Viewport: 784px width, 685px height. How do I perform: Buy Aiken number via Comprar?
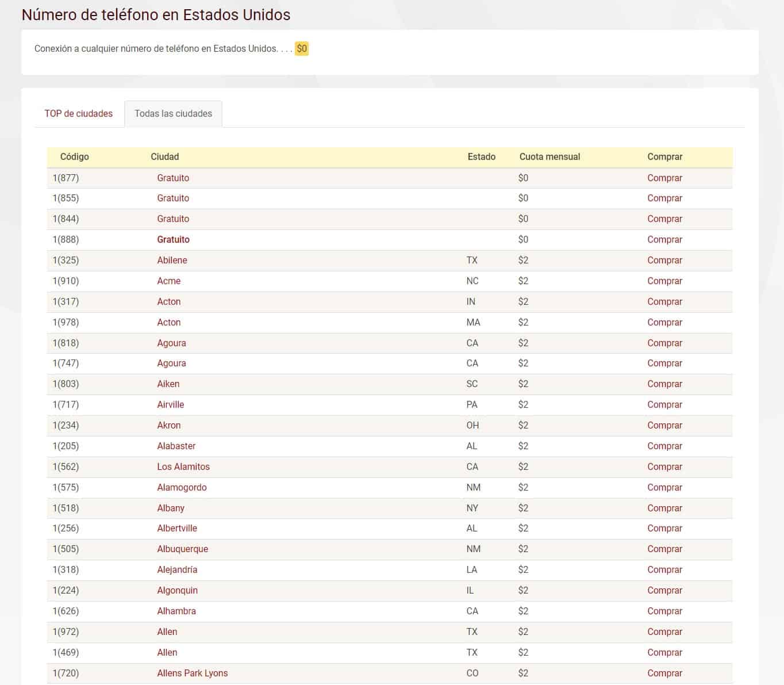pyautogui.click(x=664, y=384)
